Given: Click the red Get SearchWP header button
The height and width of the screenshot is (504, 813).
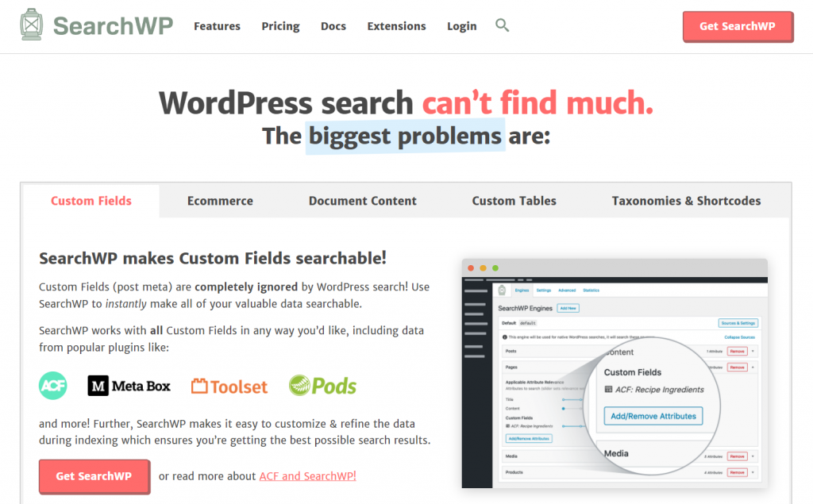Looking at the screenshot, I should tap(738, 25).
